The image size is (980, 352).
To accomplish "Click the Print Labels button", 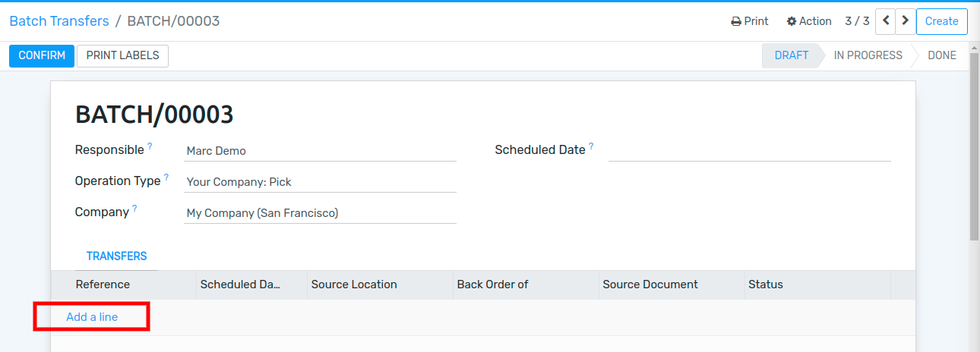I will click(x=122, y=55).
